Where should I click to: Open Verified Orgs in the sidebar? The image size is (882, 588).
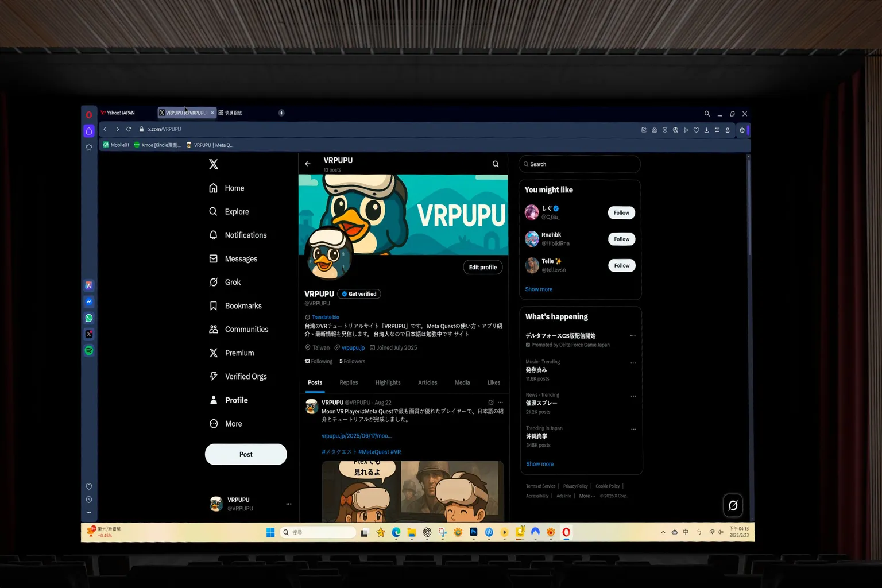click(238, 377)
